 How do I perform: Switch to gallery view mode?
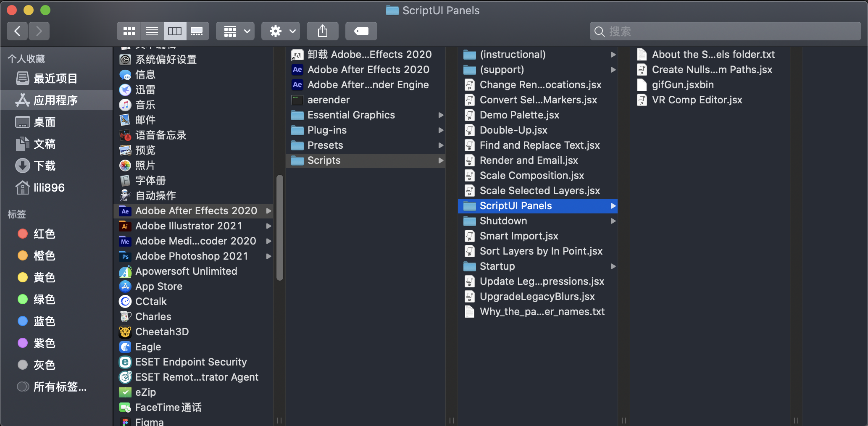click(197, 32)
